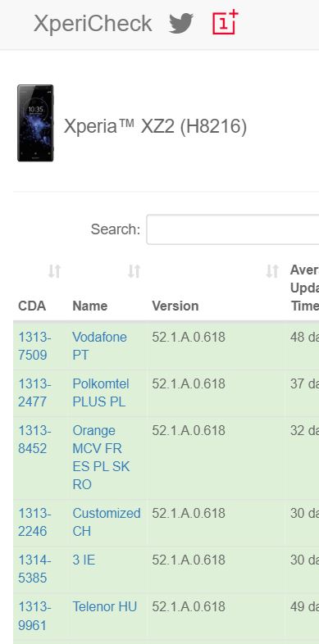The height and width of the screenshot is (644, 319).
Task: Open the Telenor HU link
Action: click(x=104, y=606)
